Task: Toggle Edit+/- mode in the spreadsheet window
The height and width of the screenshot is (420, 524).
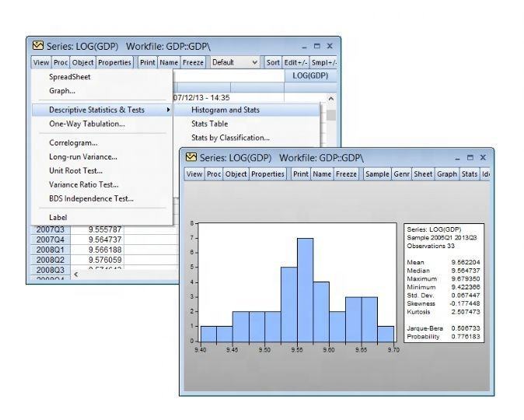Action: coord(295,62)
